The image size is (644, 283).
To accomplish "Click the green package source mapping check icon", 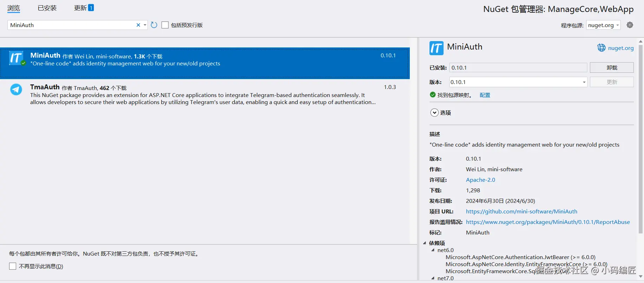I will (433, 95).
